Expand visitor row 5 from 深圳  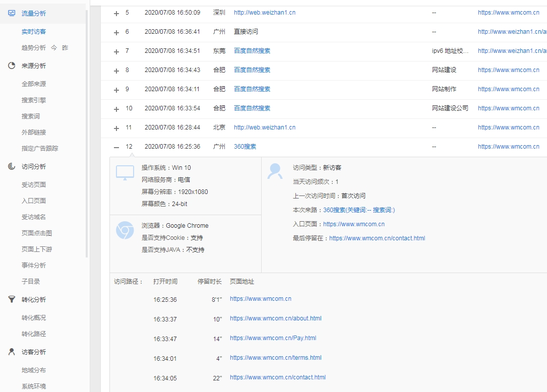(116, 13)
